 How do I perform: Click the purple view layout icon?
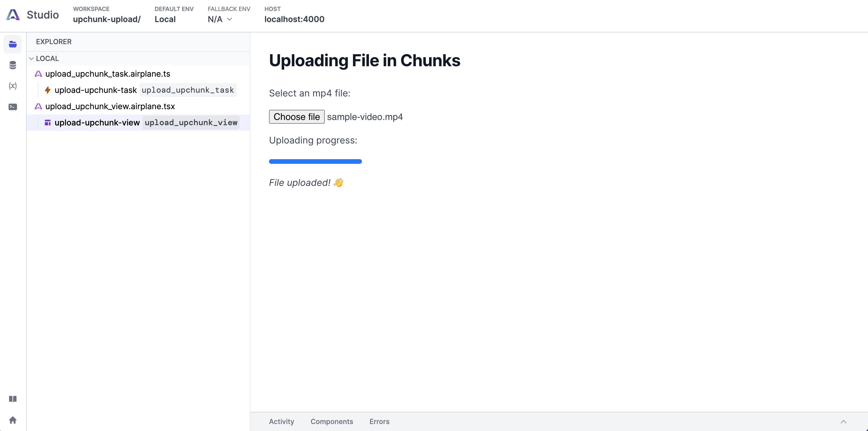tap(48, 123)
